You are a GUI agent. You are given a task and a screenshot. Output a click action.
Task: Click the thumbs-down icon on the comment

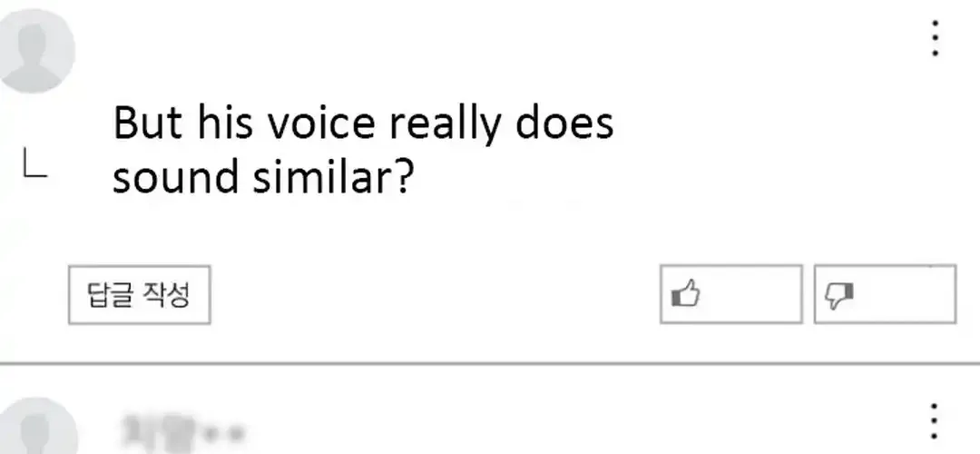coord(839,295)
